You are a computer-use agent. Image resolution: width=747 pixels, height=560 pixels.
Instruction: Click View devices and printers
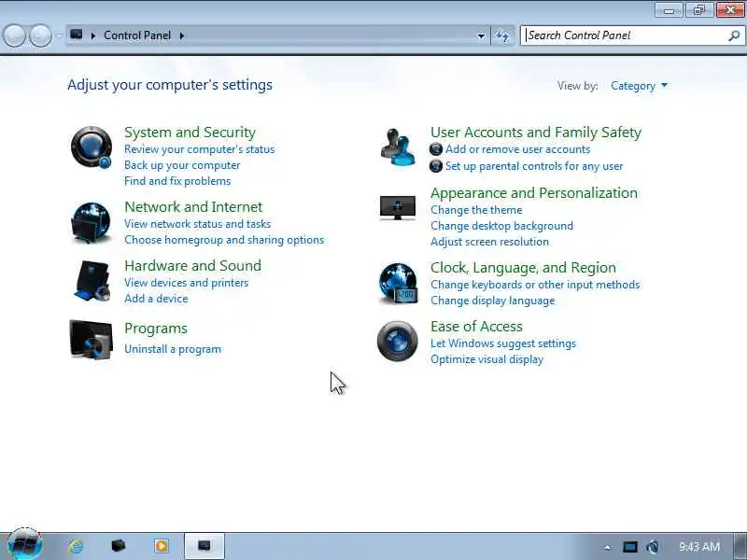pyautogui.click(x=186, y=283)
